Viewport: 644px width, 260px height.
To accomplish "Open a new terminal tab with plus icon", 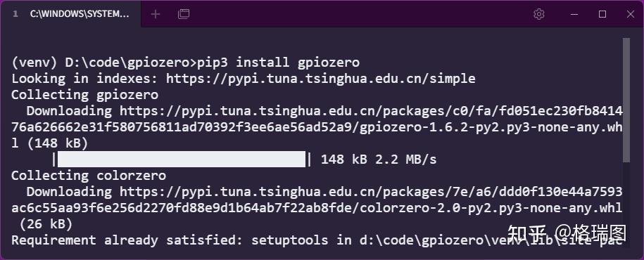I will (x=156, y=14).
